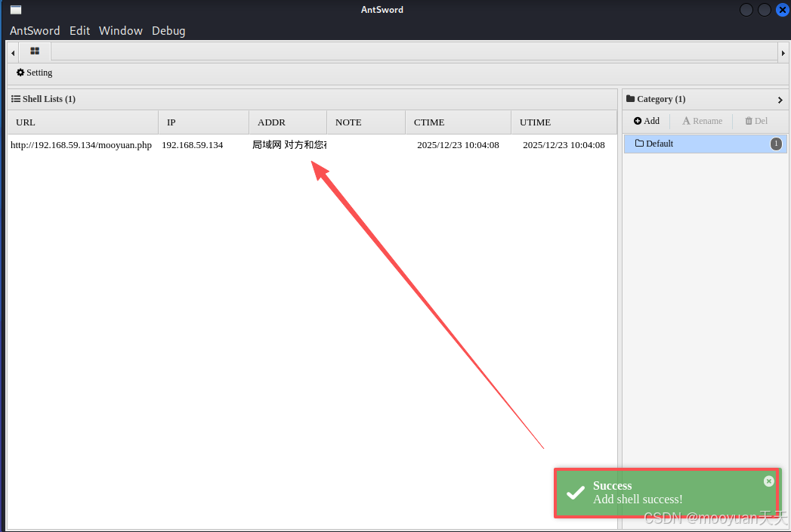791x532 pixels.
Task: Click the left tab scroll arrow
Action: (x=13, y=52)
